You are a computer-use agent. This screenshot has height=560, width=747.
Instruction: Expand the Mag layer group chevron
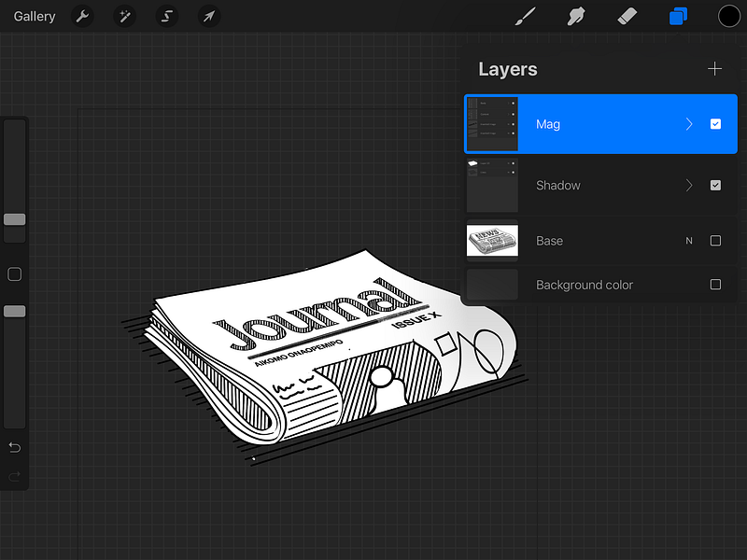pyautogui.click(x=689, y=123)
